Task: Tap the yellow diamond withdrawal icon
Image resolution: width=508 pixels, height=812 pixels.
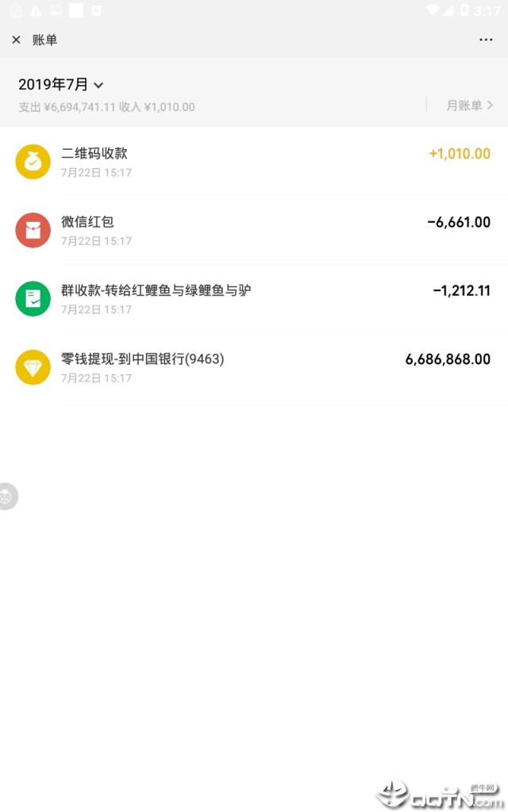Action: pos(33,367)
